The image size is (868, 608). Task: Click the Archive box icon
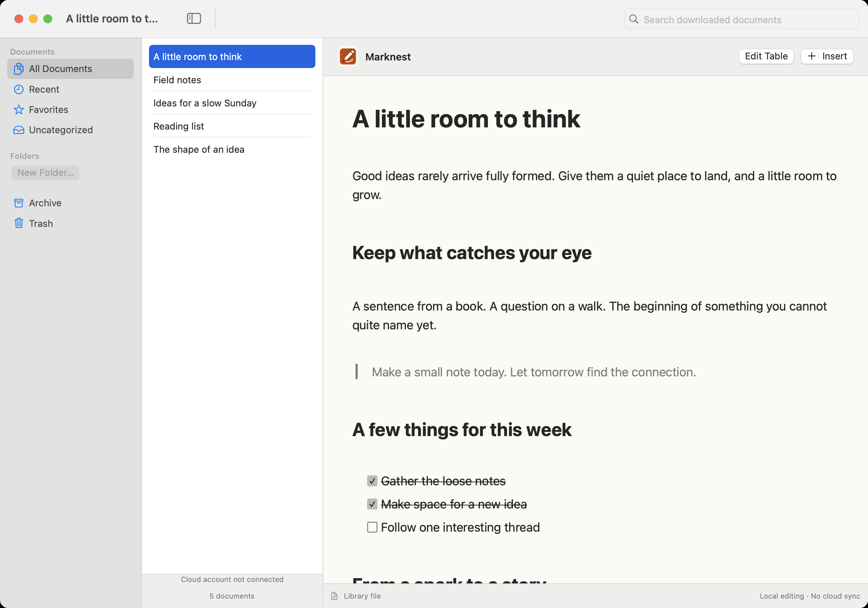18,203
